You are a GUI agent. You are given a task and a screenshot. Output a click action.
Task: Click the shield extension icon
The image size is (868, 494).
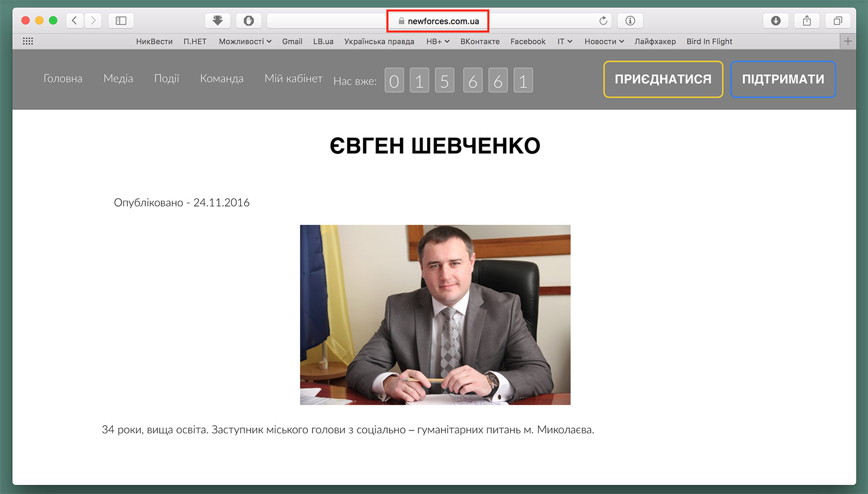[x=248, y=21]
